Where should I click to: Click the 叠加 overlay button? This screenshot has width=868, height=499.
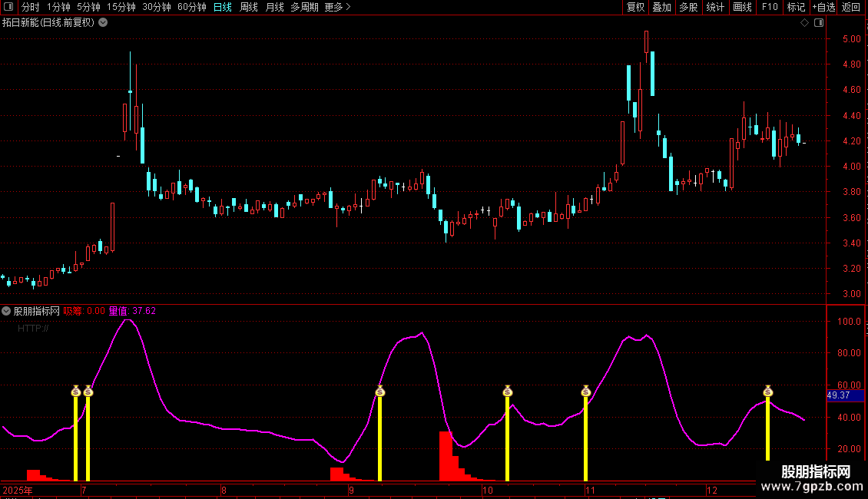pyautogui.click(x=661, y=7)
